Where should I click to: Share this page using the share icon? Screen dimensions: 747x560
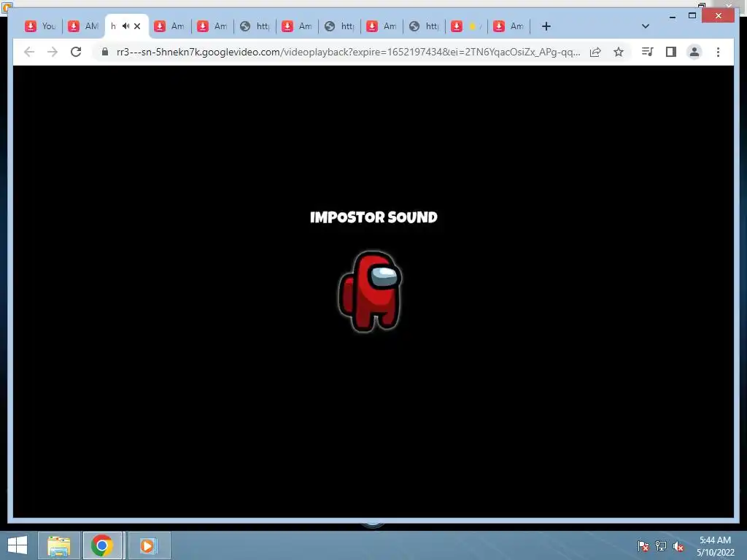click(x=595, y=52)
